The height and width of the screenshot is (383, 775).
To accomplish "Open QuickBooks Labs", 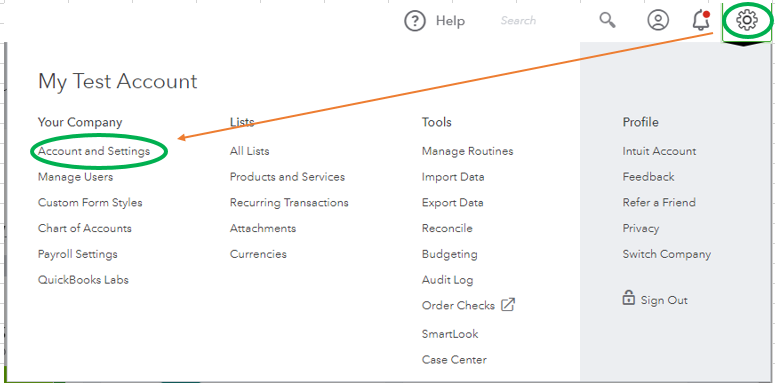I will tap(83, 280).
